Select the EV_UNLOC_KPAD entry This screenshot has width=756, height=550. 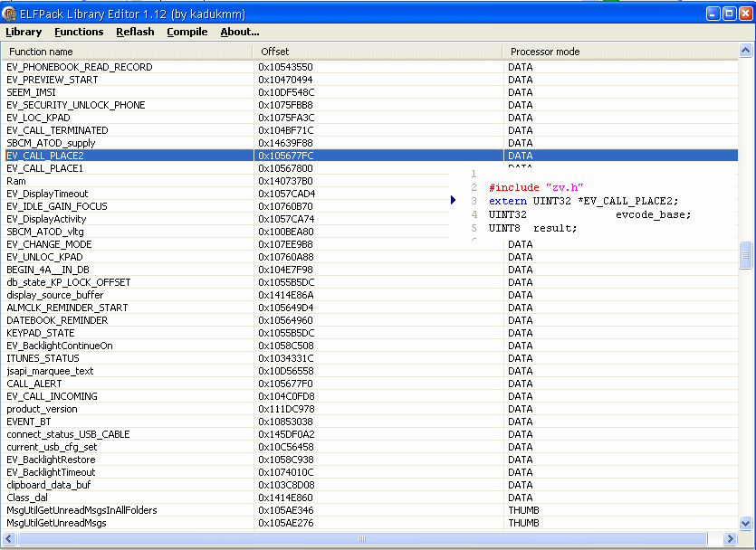(x=369, y=257)
